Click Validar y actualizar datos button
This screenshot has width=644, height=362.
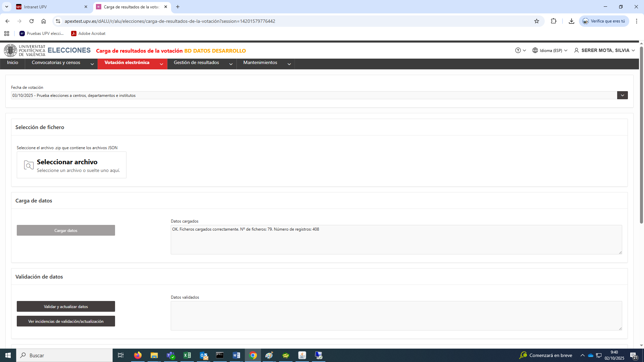tap(66, 306)
